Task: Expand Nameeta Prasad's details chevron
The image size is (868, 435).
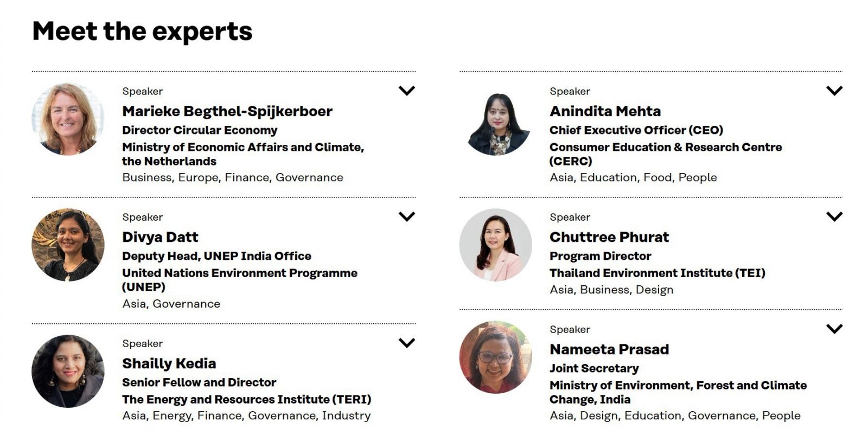Action: click(x=834, y=329)
